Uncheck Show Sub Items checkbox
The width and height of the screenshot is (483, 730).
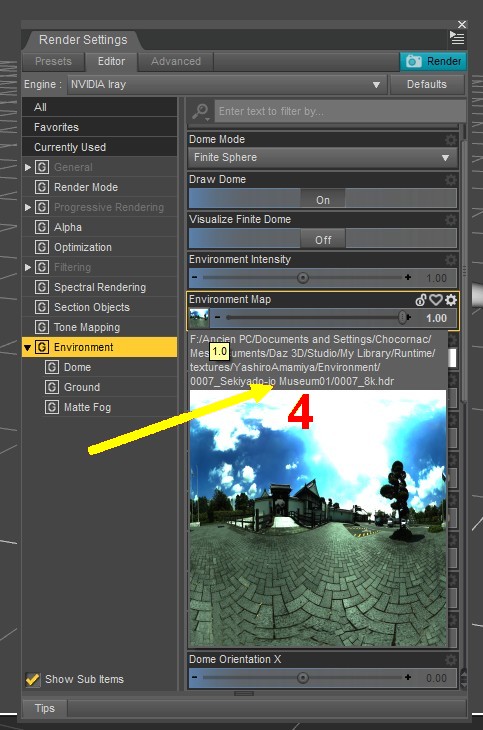coord(33,679)
